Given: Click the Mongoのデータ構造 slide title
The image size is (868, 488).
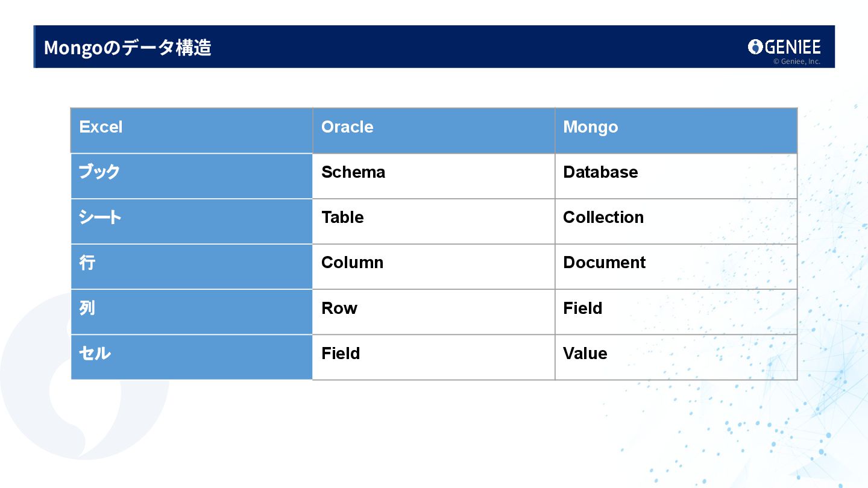Looking at the screenshot, I should 128,48.
